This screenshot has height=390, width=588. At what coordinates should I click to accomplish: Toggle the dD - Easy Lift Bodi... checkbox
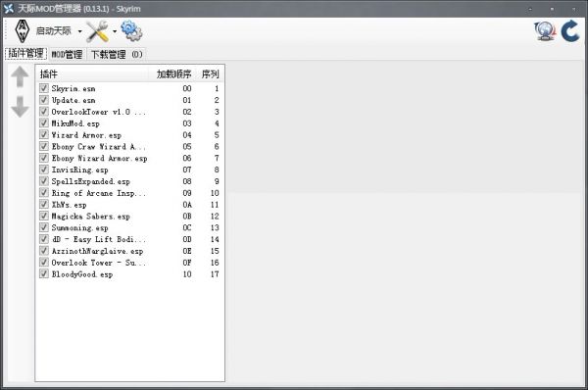pos(44,239)
